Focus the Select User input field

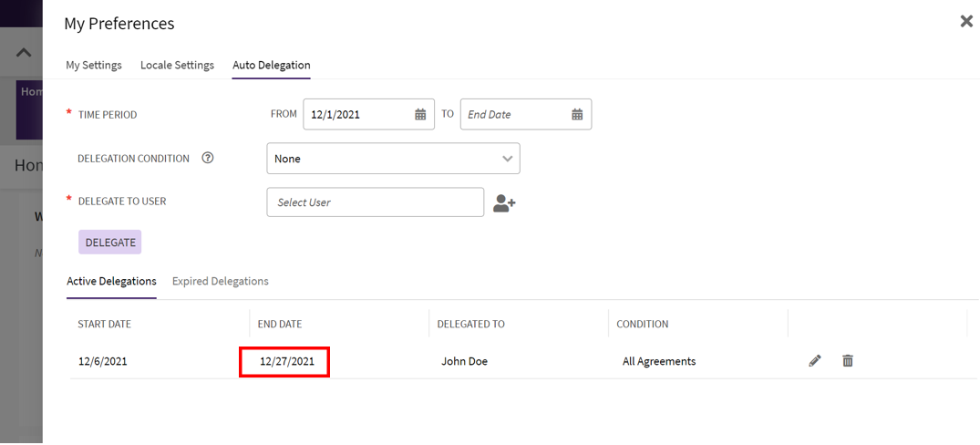tap(375, 202)
